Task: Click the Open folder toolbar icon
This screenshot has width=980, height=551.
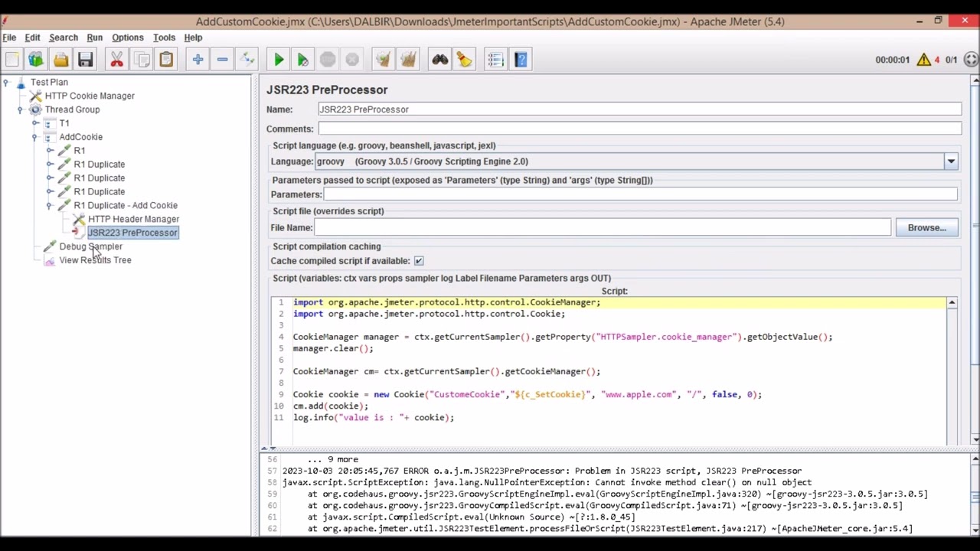Action: coord(60,60)
